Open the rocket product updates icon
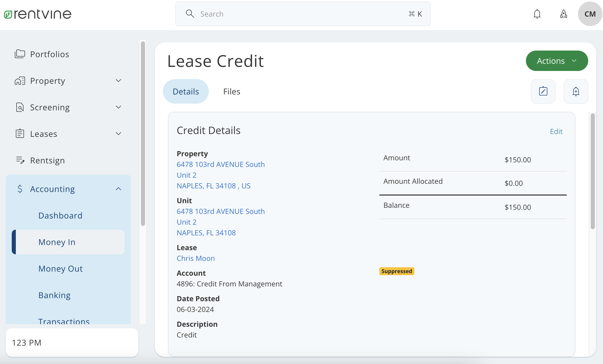Screen dimensions: 603x364 point(563,14)
